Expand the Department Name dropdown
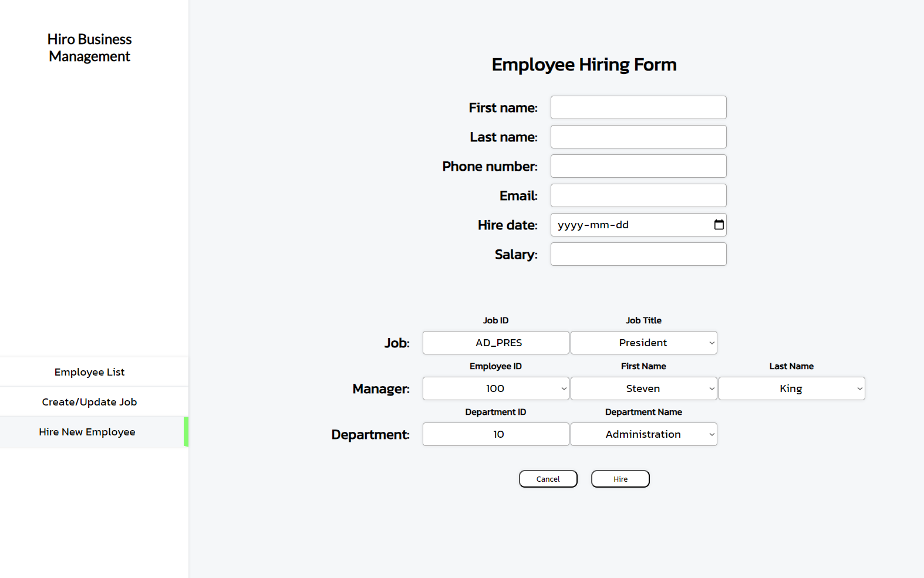The width and height of the screenshot is (924, 578). (643, 434)
